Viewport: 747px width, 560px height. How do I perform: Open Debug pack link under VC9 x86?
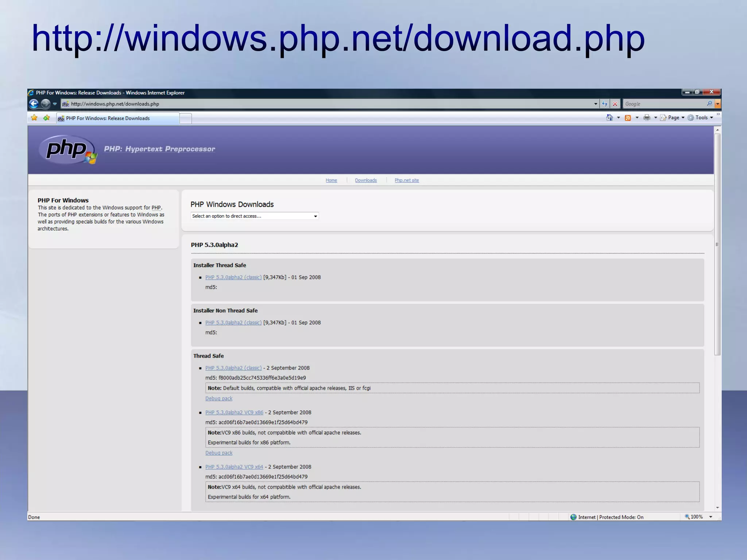(x=219, y=453)
